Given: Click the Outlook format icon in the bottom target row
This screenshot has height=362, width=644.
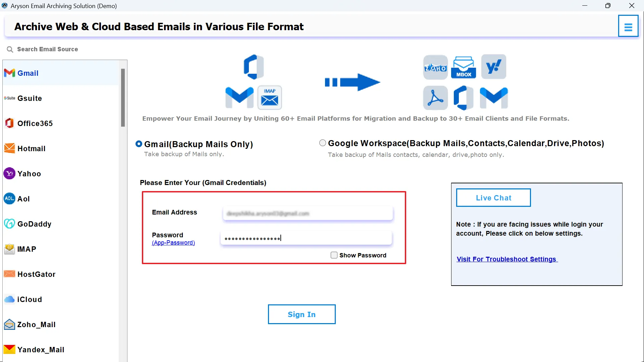Looking at the screenshot, I should [464, 98].
